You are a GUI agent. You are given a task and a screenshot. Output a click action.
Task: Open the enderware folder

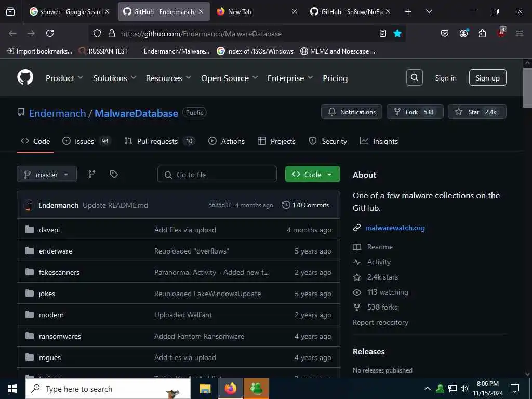[x=55, y=251]
